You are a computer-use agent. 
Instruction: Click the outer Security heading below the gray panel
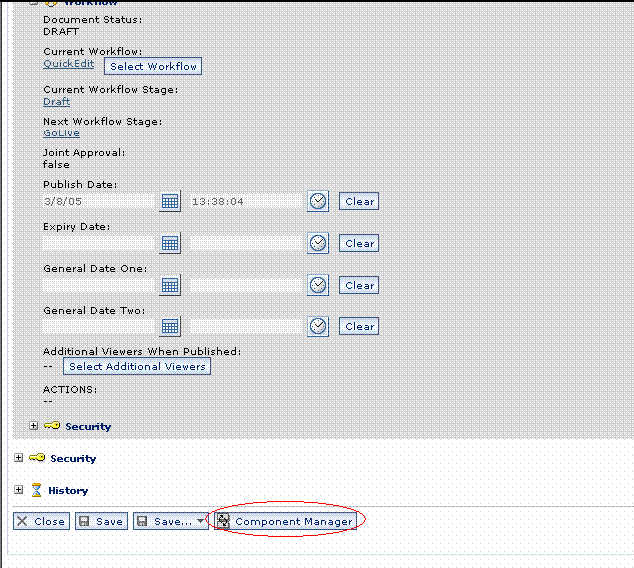[73, 458]
